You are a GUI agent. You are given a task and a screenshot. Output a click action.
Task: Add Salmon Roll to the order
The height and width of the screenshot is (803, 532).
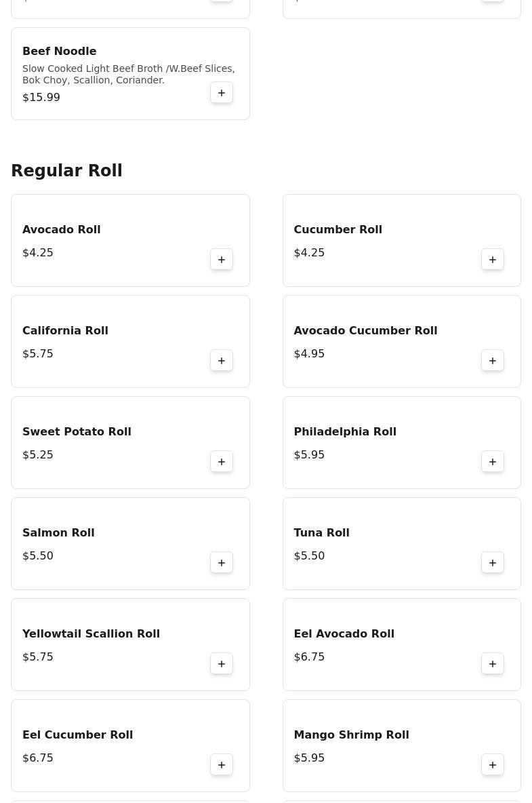click(x=222, y=563)
